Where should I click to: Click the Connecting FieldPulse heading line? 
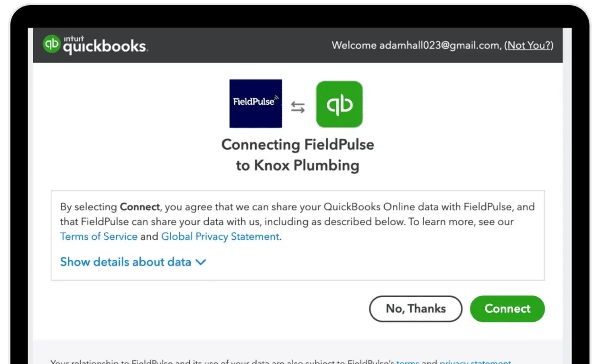(x=297, y=145)
